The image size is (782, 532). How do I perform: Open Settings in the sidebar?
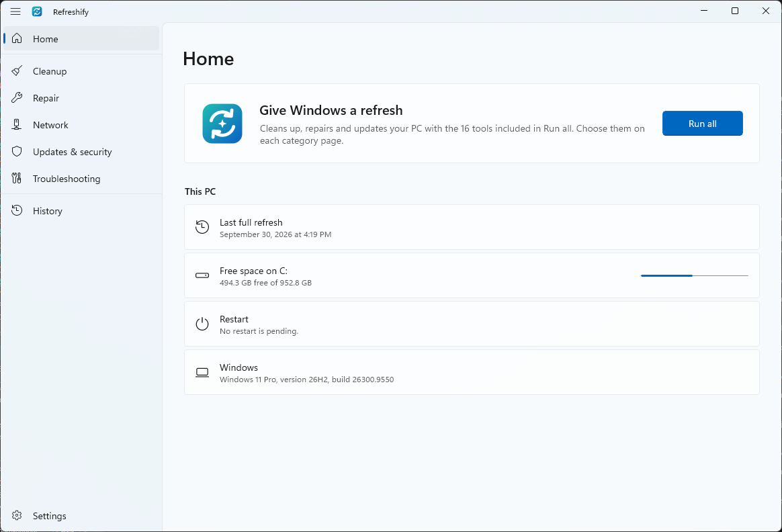[81, 516]
